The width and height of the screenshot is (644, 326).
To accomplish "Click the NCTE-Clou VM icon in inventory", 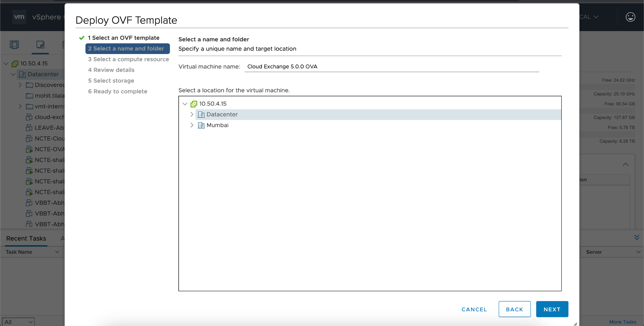I will coord(29,138).
